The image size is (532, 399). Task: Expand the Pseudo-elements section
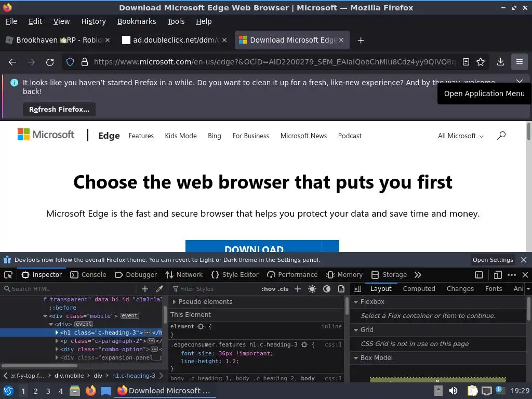[174, 302]
